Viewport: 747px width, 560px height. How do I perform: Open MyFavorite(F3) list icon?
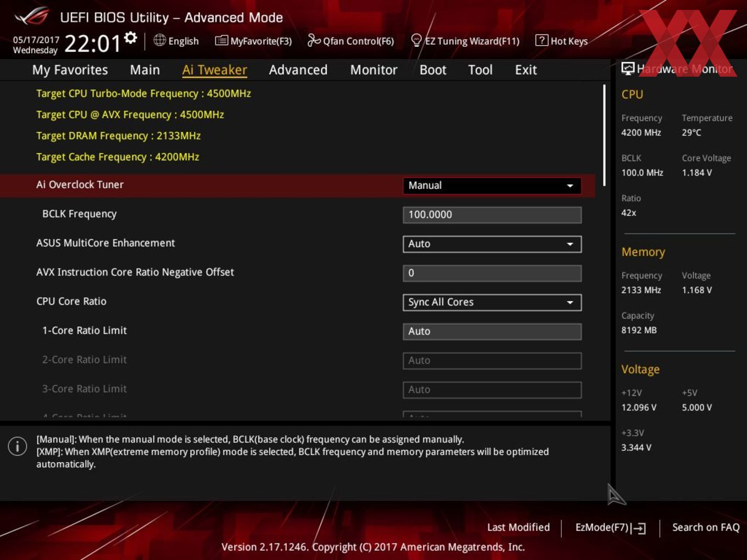pyautogui.click(x=221, y=41)
